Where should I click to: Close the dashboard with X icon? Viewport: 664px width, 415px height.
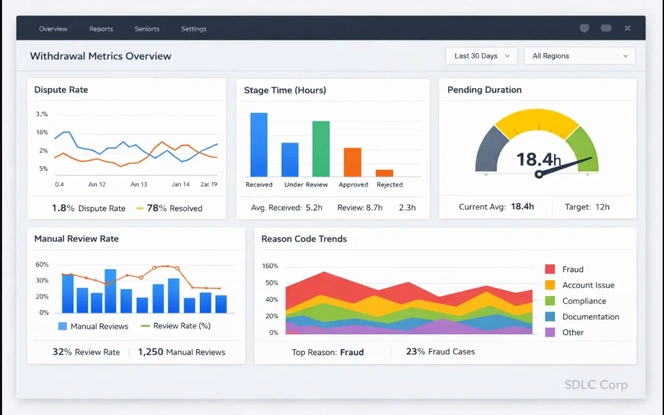tap(628, 28)
